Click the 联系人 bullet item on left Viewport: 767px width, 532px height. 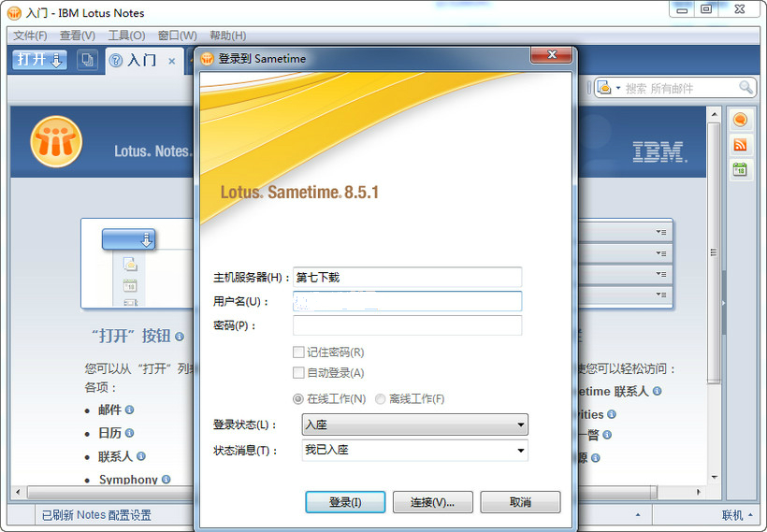(115, 456)
